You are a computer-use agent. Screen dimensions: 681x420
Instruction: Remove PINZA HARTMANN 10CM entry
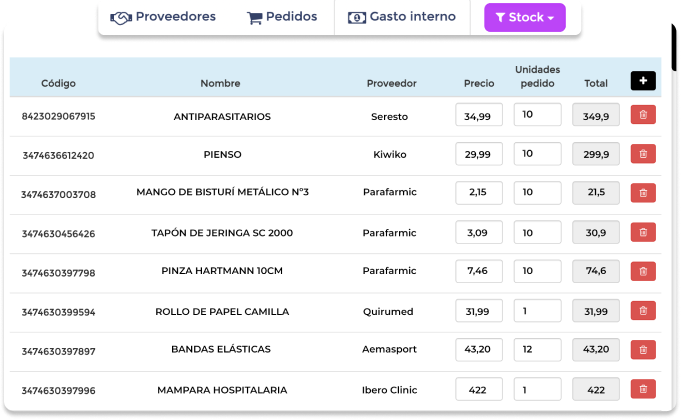[643, 271]
